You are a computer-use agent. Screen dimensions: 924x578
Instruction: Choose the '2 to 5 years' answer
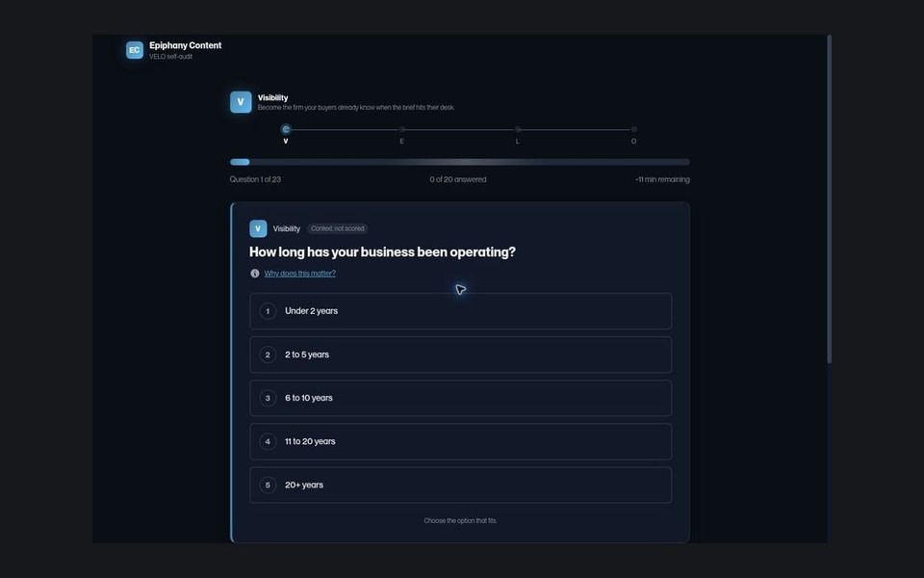[460, 355]
